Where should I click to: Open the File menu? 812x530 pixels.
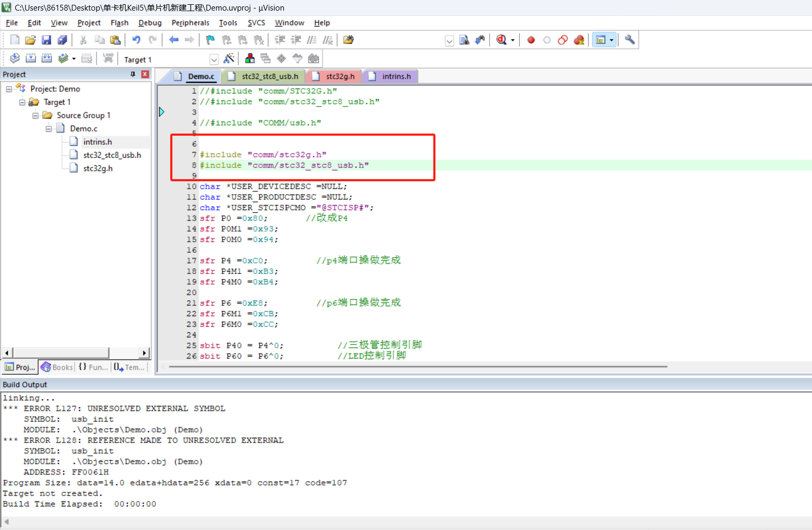coord(12,23)
